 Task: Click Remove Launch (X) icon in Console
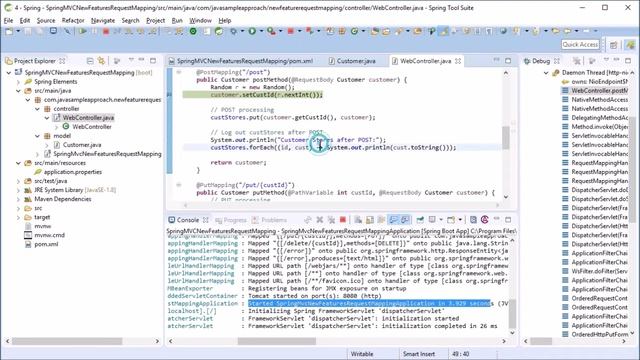[320, 220]
